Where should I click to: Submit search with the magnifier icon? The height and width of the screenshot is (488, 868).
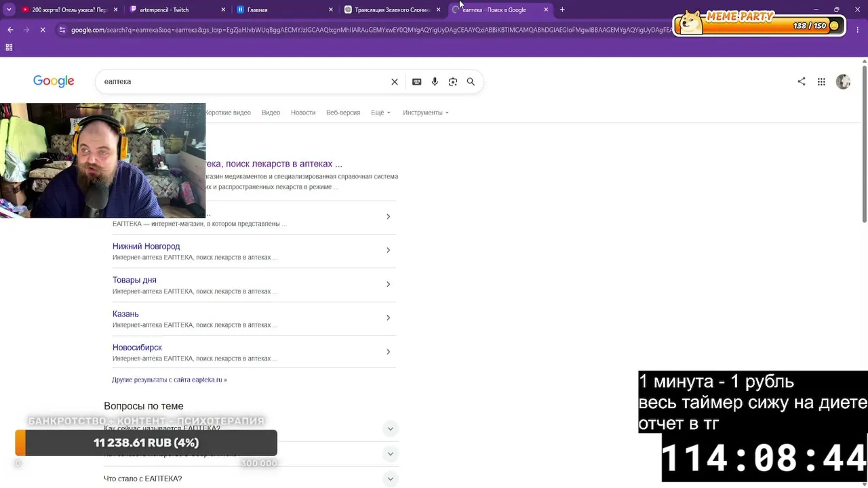471,81
